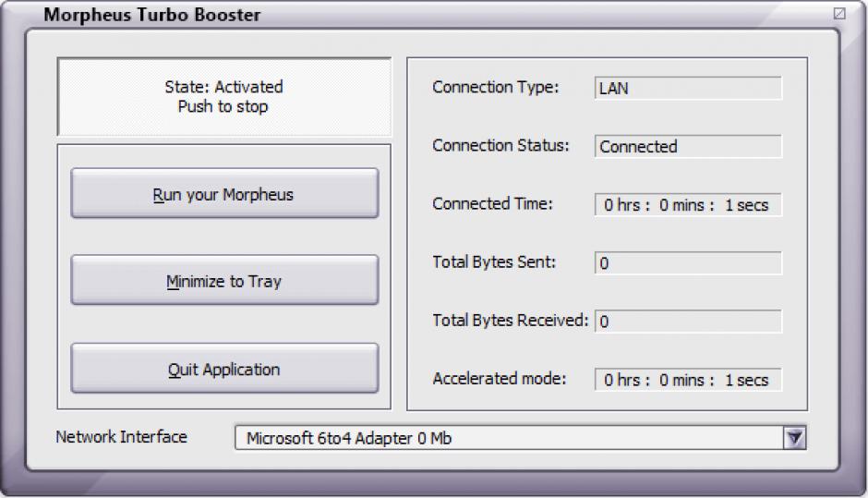Viewport: 868px width, 498px height.
Task: Click the Accelerated mode time field
Action: (x=688, y=380)
